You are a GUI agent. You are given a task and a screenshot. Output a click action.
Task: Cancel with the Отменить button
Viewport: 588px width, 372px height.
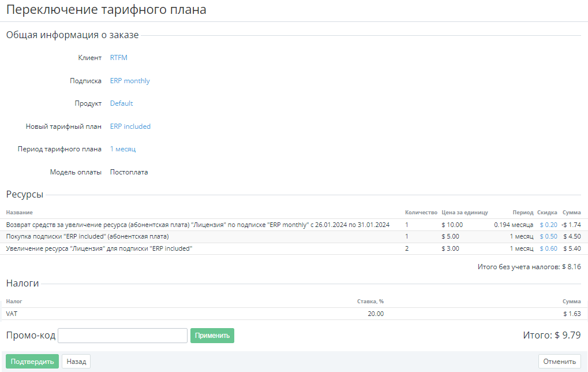click(x=559, y=362)
